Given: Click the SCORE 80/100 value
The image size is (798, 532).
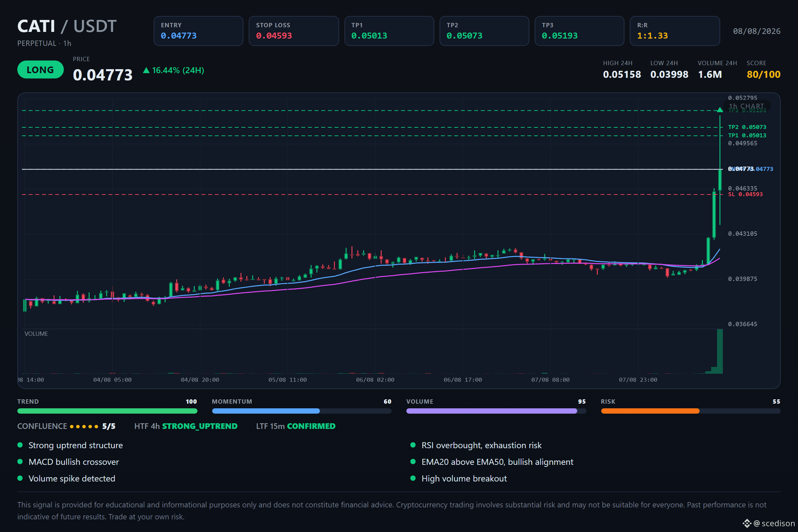Looking at the screenshot, I should [763, 74].
